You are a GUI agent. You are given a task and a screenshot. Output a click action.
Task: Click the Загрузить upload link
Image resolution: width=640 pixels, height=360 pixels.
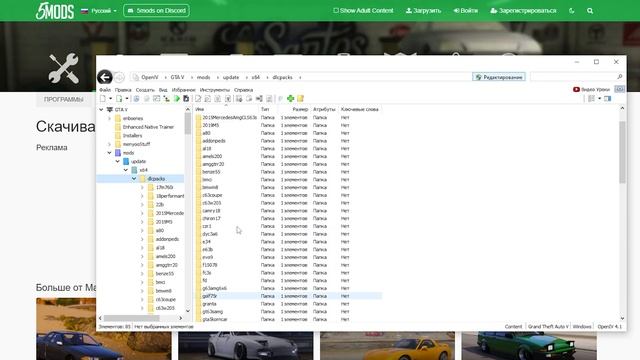423,11
